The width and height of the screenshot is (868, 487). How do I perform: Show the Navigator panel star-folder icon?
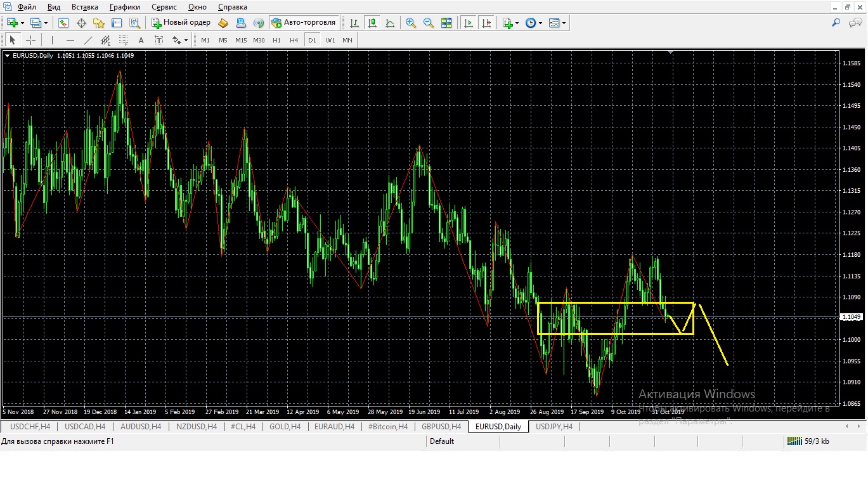pyautogui.click(x=99, y=23)
